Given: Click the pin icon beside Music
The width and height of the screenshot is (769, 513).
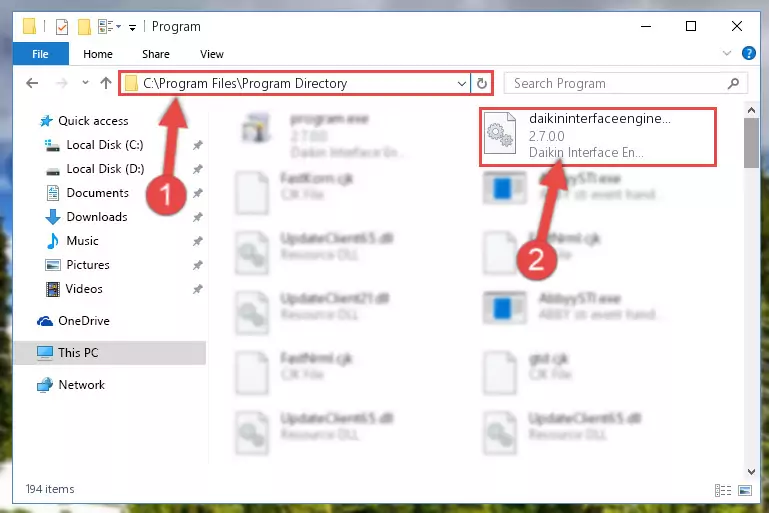Looking at the screenshot, I should click(197, 241).
